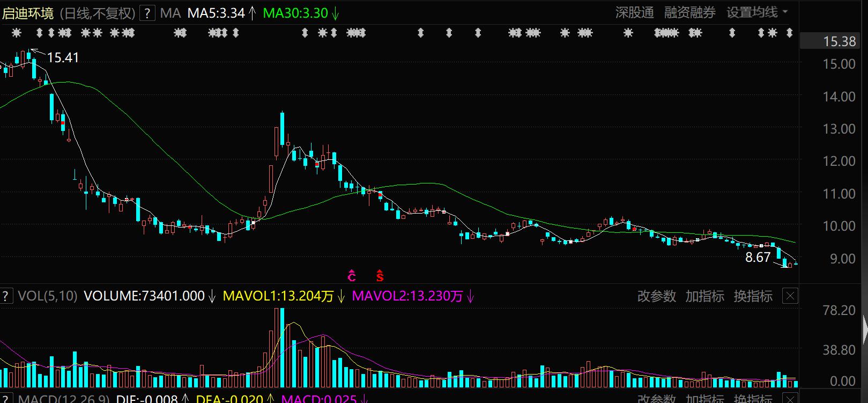Open 深股通 link
This screenshot has height=403, width=868.
pyautogui.click(x=634, y=13)
